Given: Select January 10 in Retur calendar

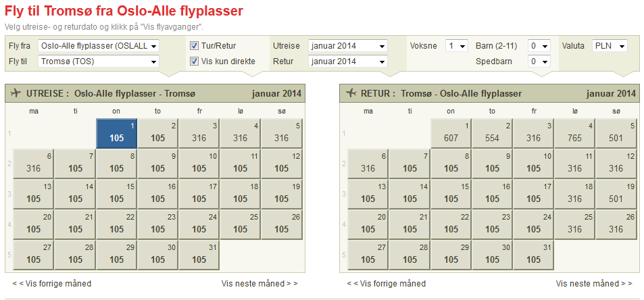Looking at the screenshot, I should coord(534,164).
